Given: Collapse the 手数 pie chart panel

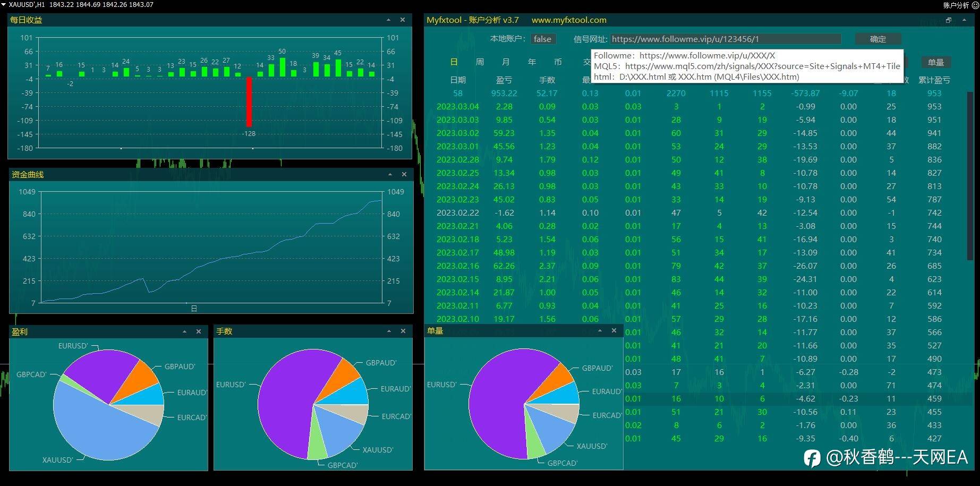Looking at the screenshot, I should point(389,331).
